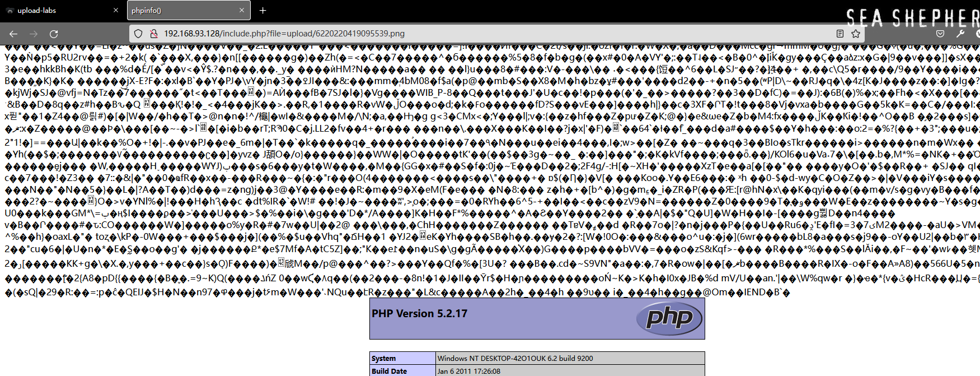Click the PHP logo image
The image size is (980, 376).
point(669,318)
